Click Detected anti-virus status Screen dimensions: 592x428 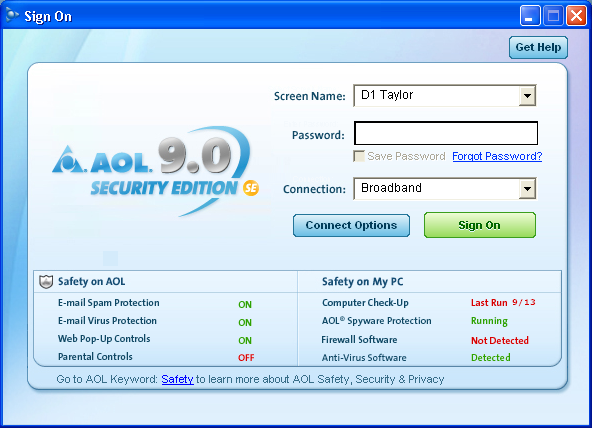click(491, 358)
